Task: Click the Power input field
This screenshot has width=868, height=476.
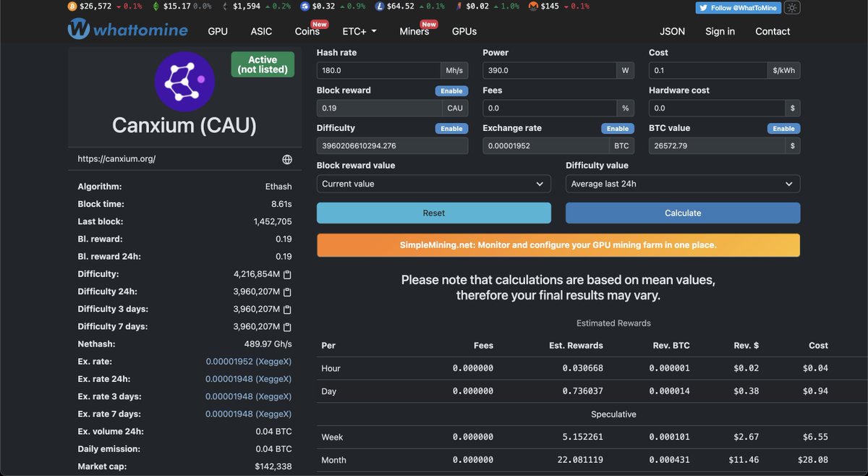Action: coord(549,71)
